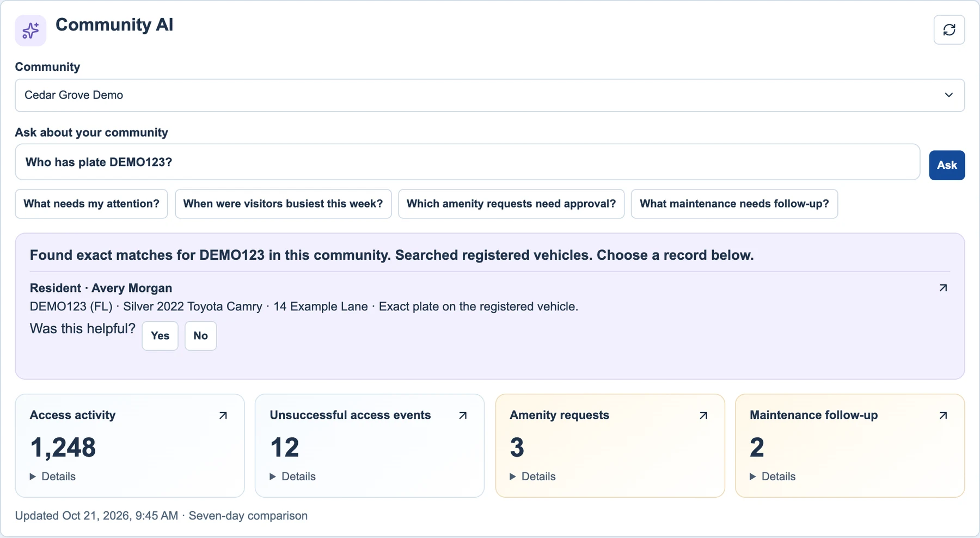Click the 'Updated Oct 21, 2026' status text

[x=161, y=516]
